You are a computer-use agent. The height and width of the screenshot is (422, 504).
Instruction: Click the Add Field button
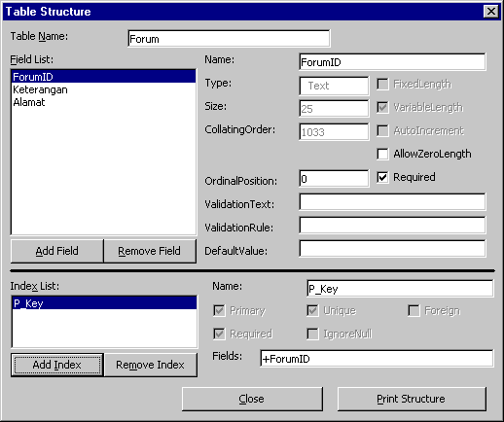(57, 251)
